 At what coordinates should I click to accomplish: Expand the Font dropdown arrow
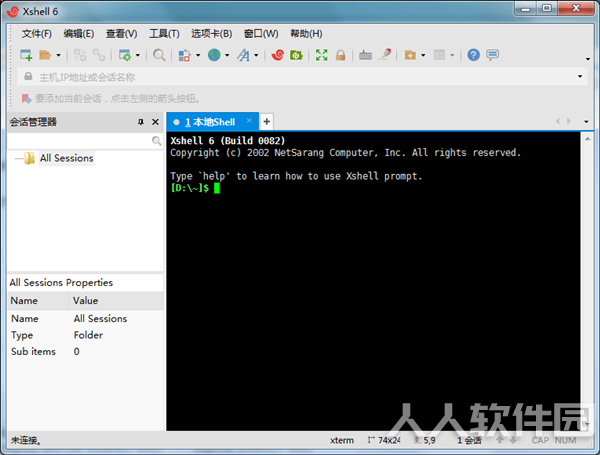point(256,55)
